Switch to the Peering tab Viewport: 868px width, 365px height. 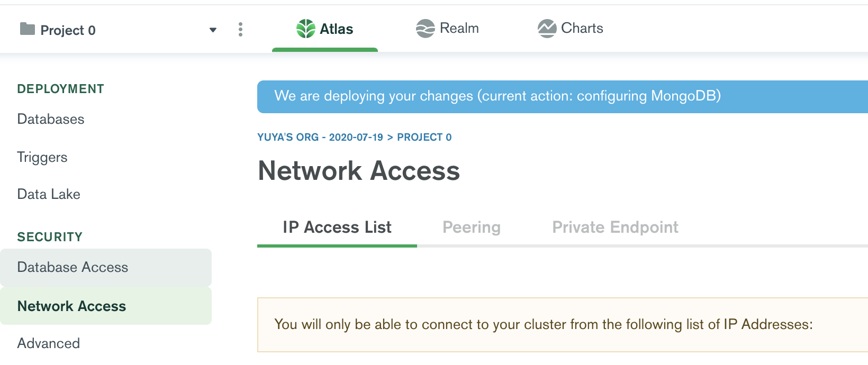[471, 227]
